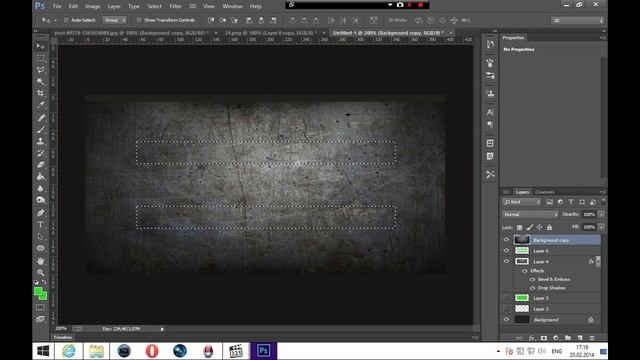Image resolution: width=640 pixels, height=360 pixels.
Task: Select the Blur tool
Action: pyautogui.click(x=40, y=189)
